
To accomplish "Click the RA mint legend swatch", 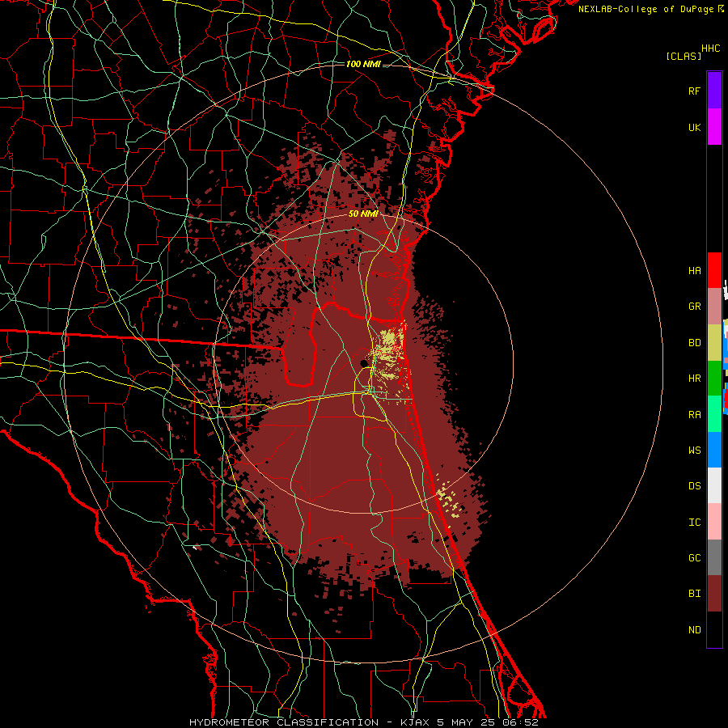I will pos(714,414).
